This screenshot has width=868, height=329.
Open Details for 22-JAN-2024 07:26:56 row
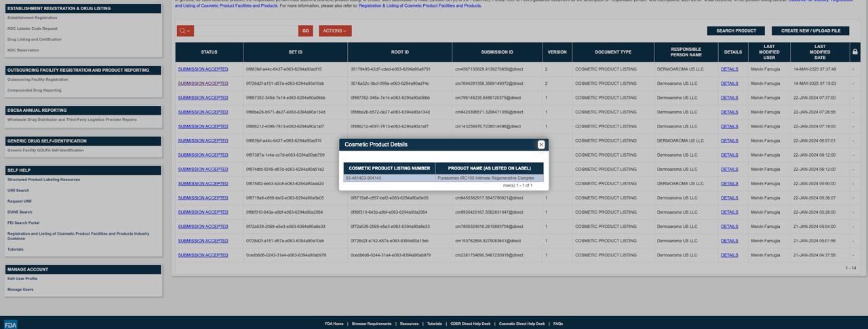(x=730, y=112)
